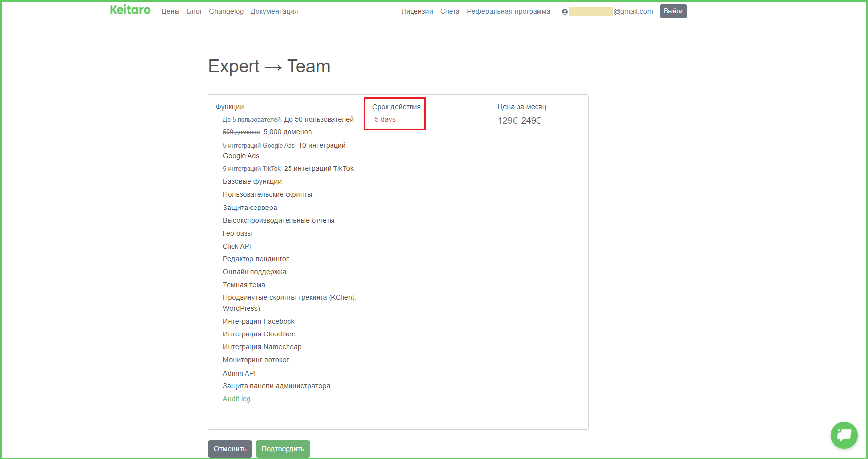The width and height of the screenshot is (868, 459).
Task: Click the Продвинутые скрипты трекинга row
Action: (289, 303)
